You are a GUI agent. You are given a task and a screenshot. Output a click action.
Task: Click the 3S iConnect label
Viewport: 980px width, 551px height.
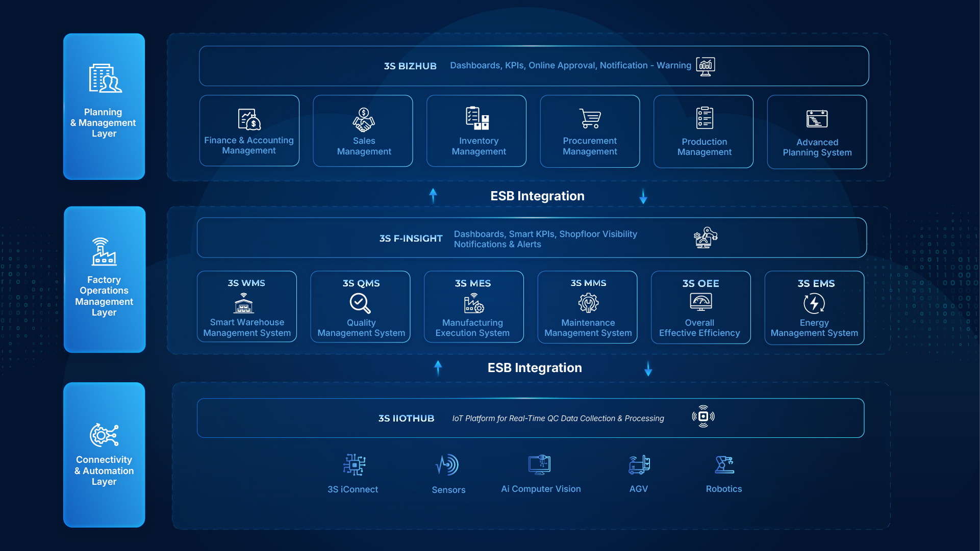coord(353,489)
